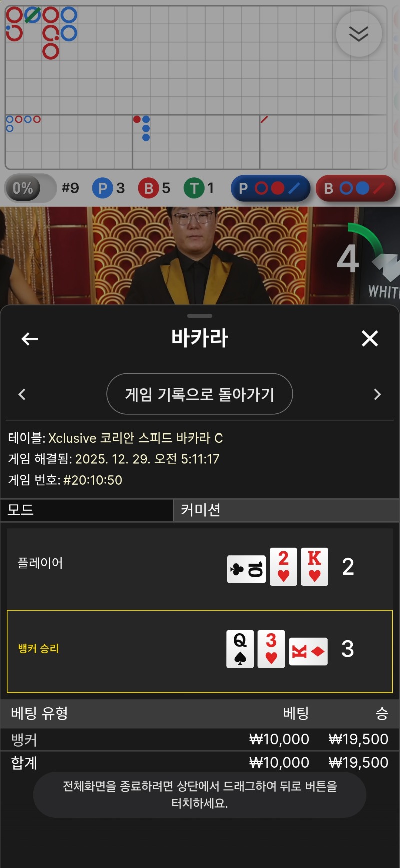Collapse the roadmap with double-chevron button
The image size is (400, 868).
[x=359, y=34]
